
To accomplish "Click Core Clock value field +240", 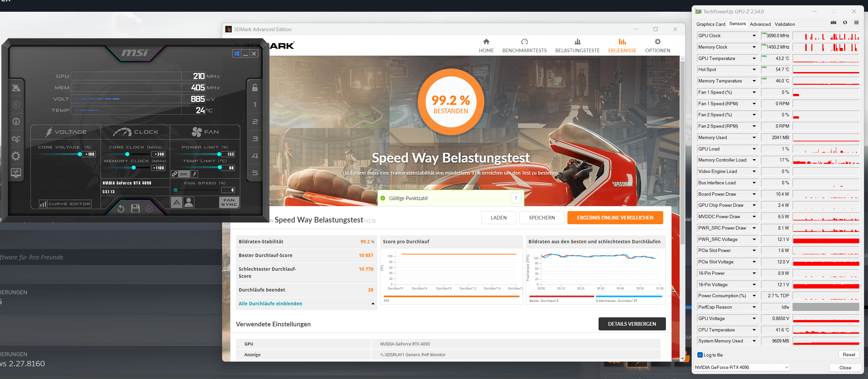I will pos(159,154).
